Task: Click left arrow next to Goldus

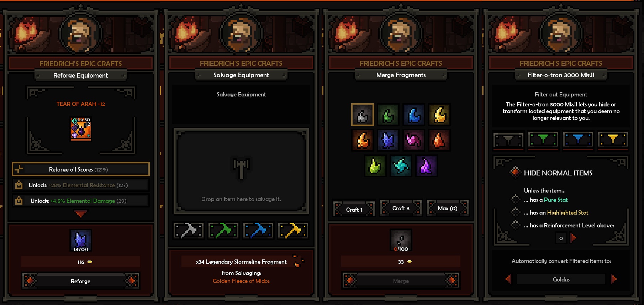Action: click(x=508, y=279)
